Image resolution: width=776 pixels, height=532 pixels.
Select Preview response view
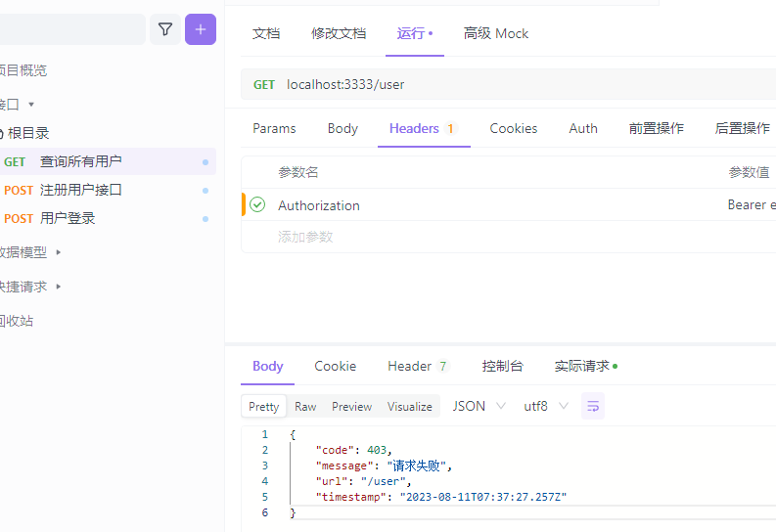click(x=352, y=407)
